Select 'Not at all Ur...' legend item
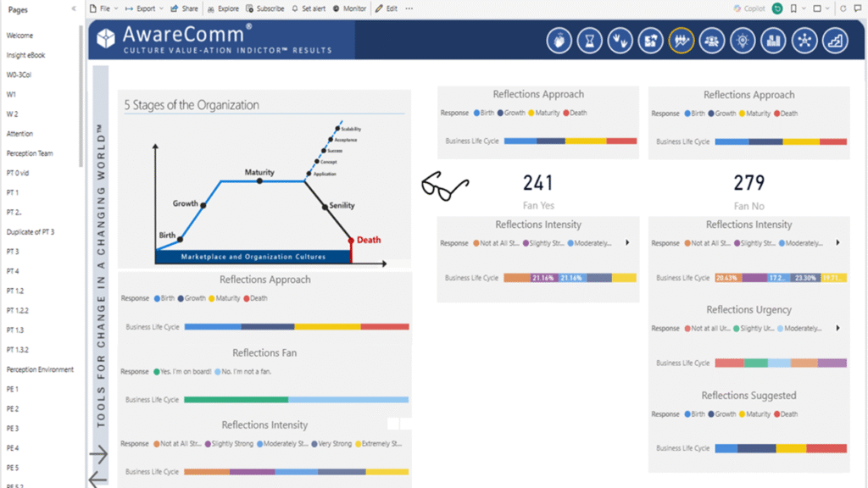The image size is (868, 488). (x=708, y=328)
